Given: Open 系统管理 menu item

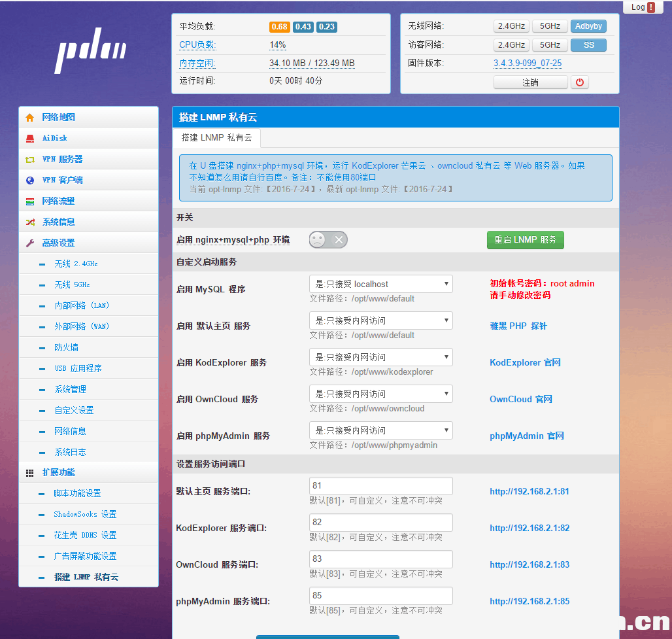Looking at the screenshot, I should click(89, 389).
